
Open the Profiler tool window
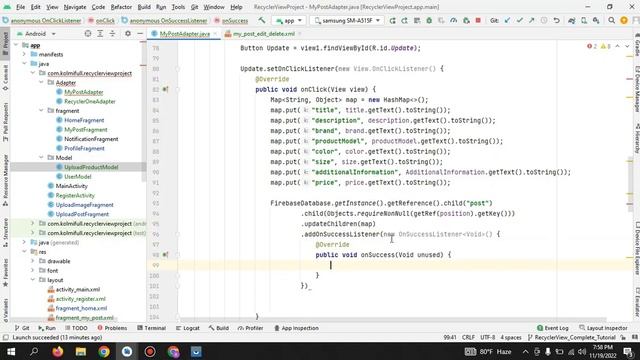click(251, 328)
